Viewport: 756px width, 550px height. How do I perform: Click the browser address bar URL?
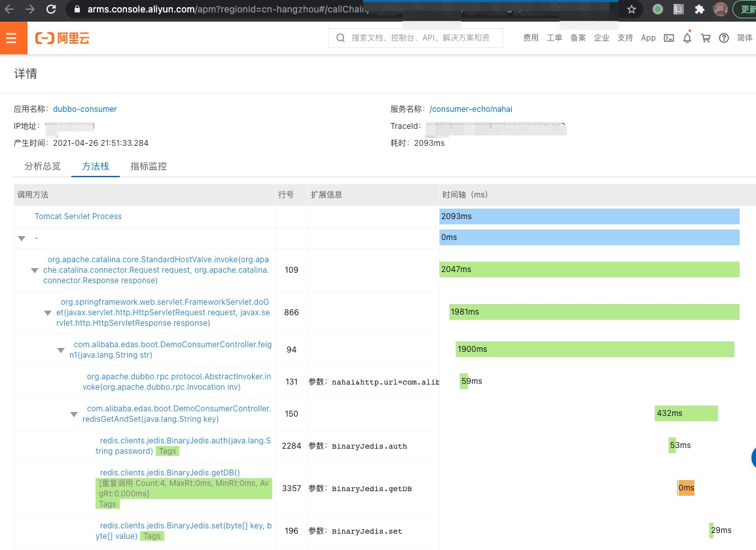click(x=228, y=9)
